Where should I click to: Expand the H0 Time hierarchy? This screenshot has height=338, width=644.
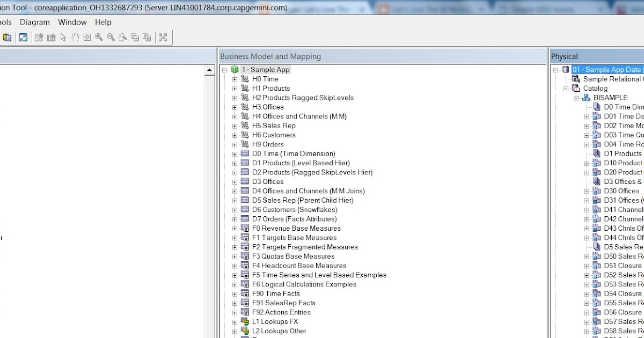[x=234, y=79]
